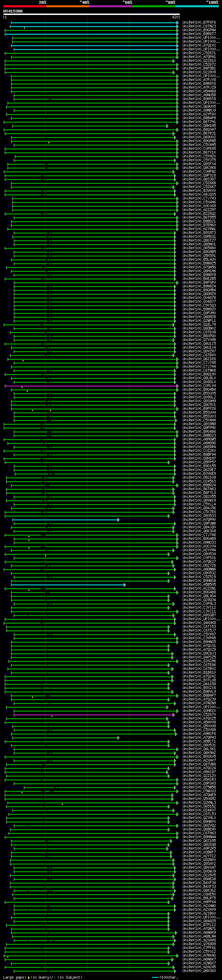Open the hit UniRef100_A3C074
The image size is (222, 980).
pos(199,546)
